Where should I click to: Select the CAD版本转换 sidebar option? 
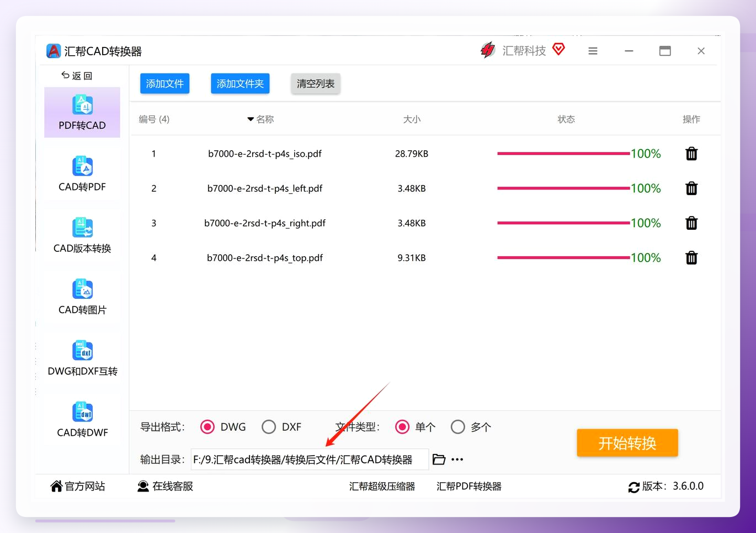tap(82, 235)
